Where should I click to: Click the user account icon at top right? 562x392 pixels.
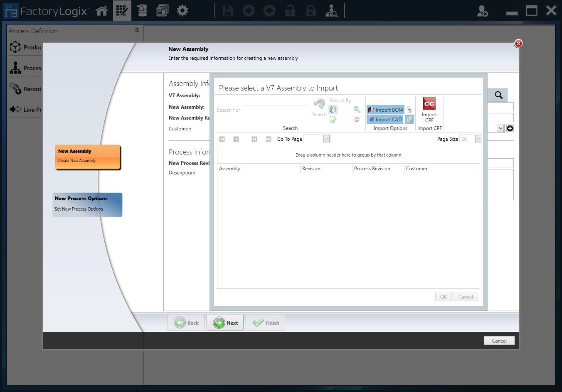coord(483,11)
